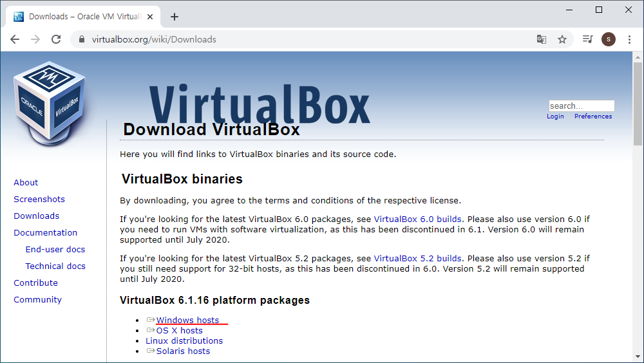Open the Contribute link
This screenshot has width=644, height=363.
(x=35, y=283)
